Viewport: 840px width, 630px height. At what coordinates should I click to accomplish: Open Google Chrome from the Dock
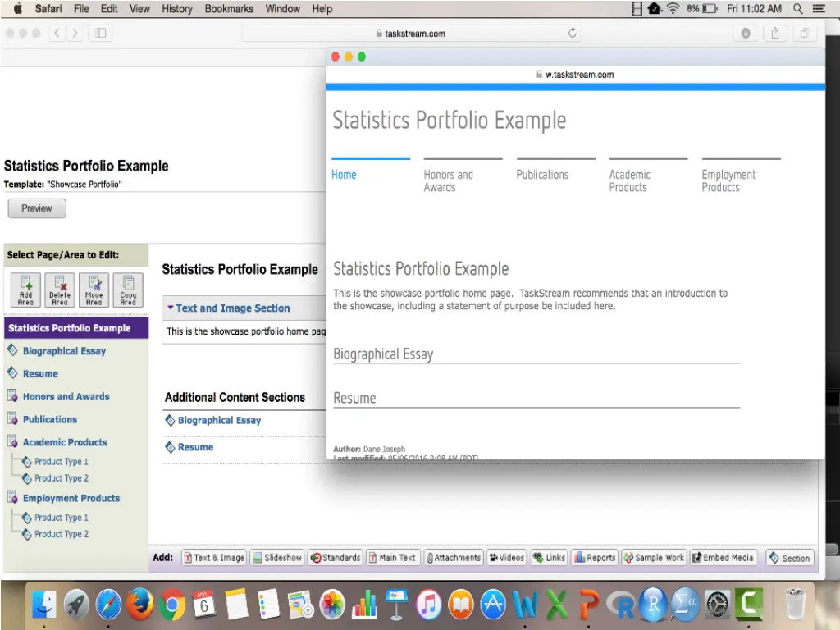pos(172,605)
